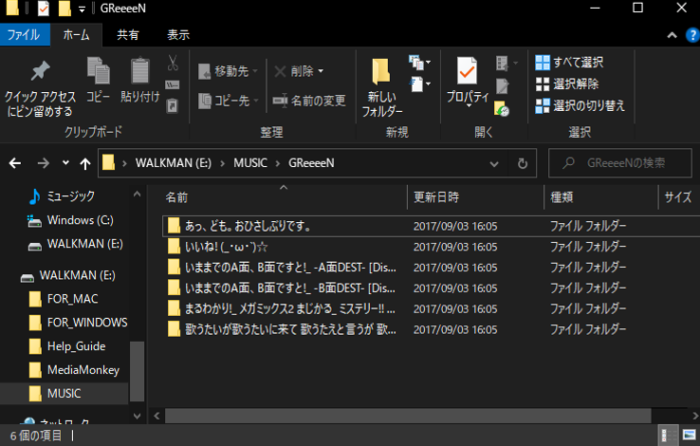Select folder まるわかり!_メガミックス2
700x446 pixels.
click(431, 308)
